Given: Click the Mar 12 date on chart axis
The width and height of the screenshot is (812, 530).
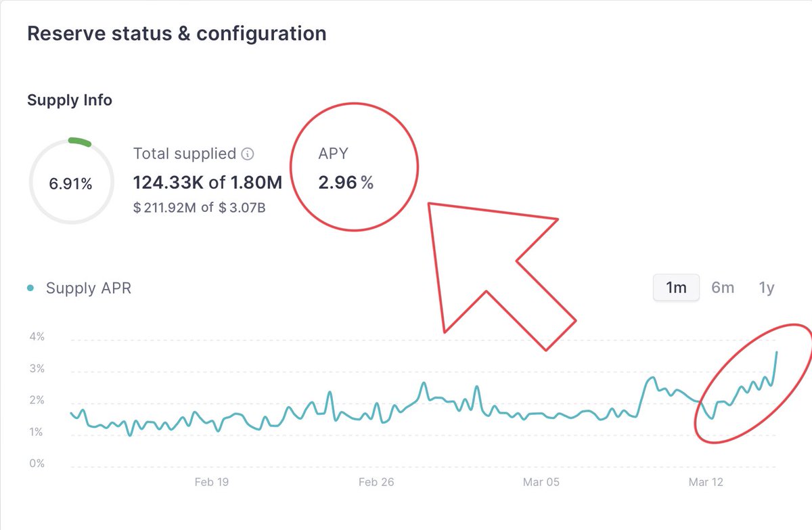Looking at the screenshot, I should [x=706, y=482].
